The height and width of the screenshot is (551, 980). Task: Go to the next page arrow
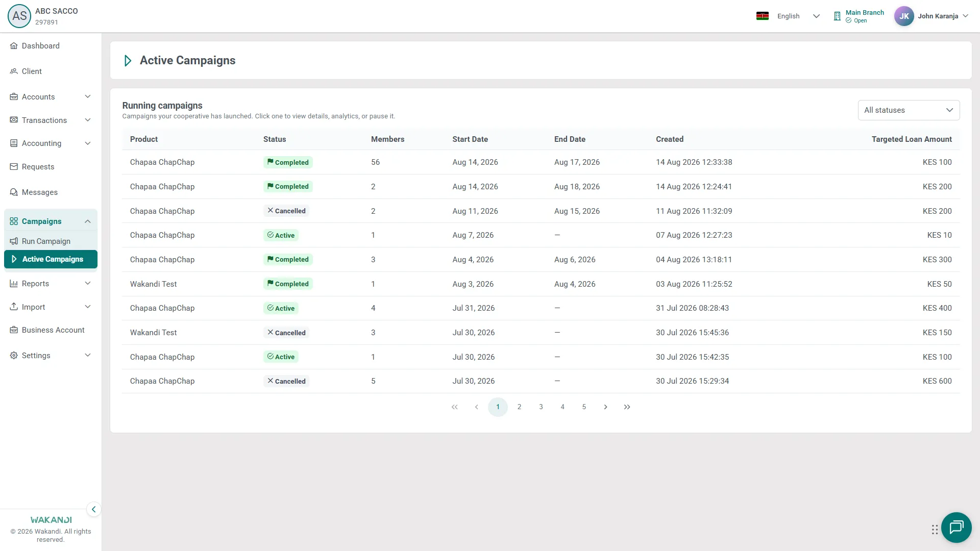[605, 407]
